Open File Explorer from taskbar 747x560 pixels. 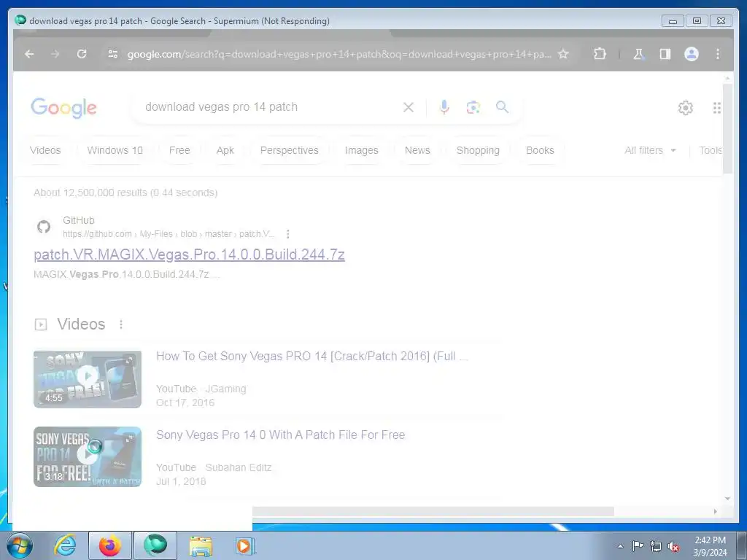[201, 545]
